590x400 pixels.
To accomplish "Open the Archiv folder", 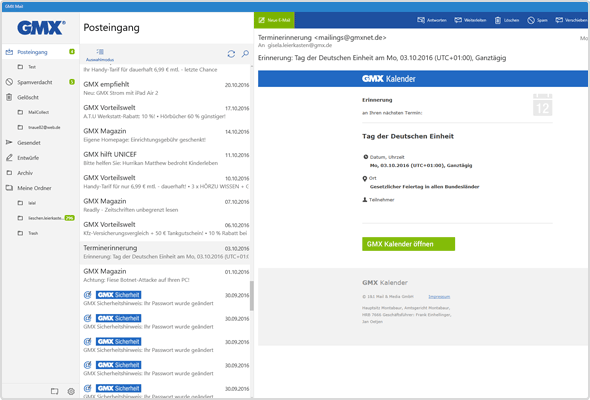I will click(40, 173).
